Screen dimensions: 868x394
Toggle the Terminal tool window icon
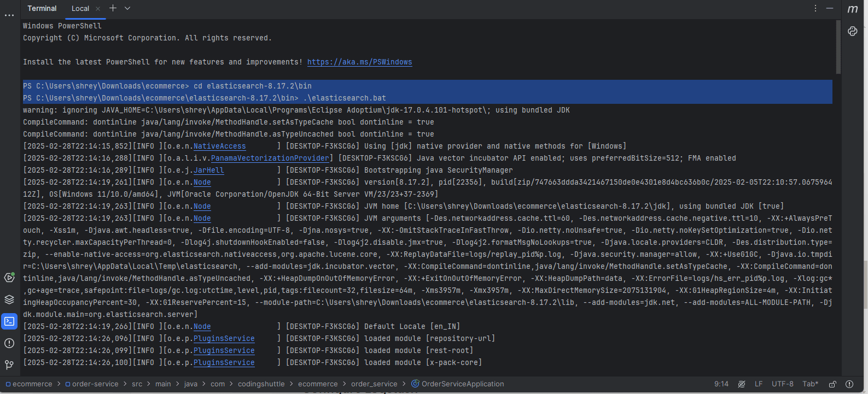click(x=9, y=321)
